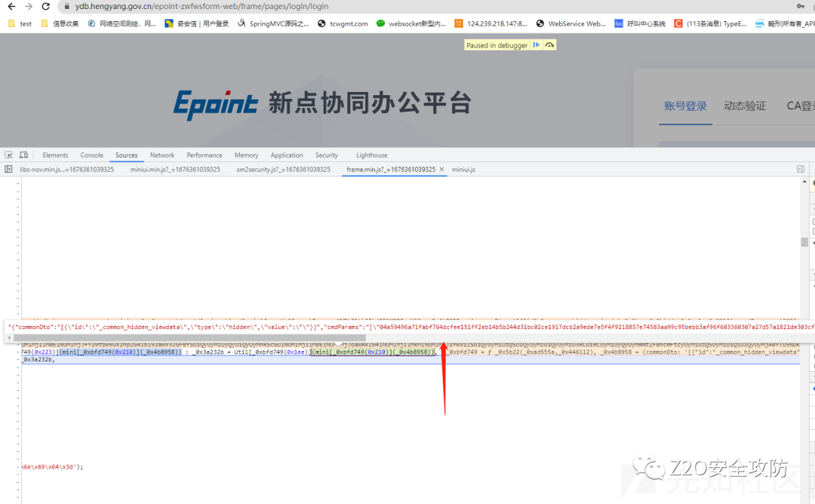Step over next function call in overlay
The width and height of the screenshot is (815, 504).
pos(549,45)
